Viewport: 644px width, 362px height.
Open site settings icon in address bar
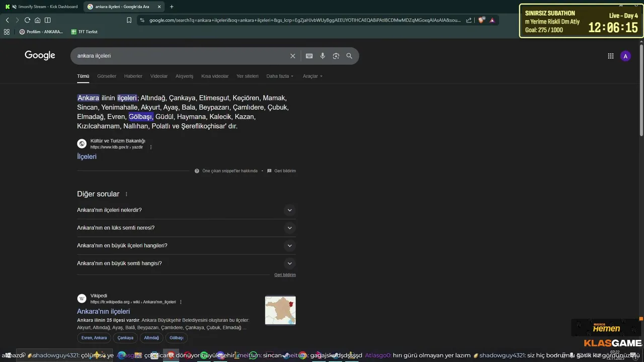click(x=142, y=20)
